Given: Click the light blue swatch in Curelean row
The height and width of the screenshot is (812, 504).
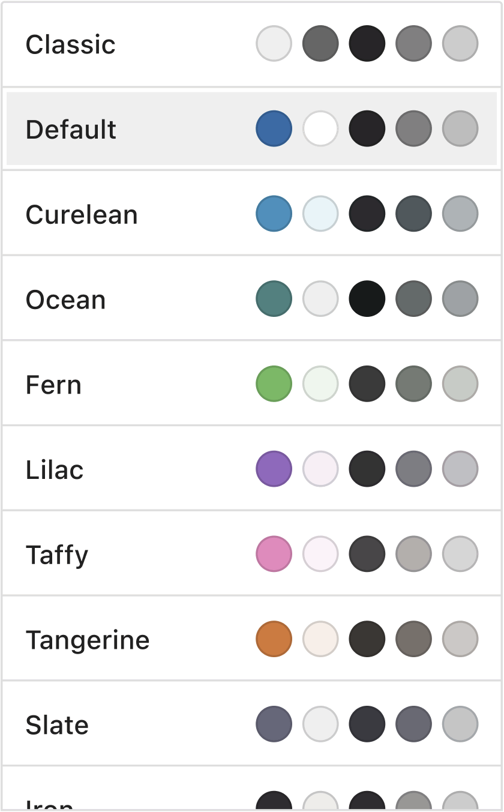Looking at the screenshot, I should click(x=320, y=214).
